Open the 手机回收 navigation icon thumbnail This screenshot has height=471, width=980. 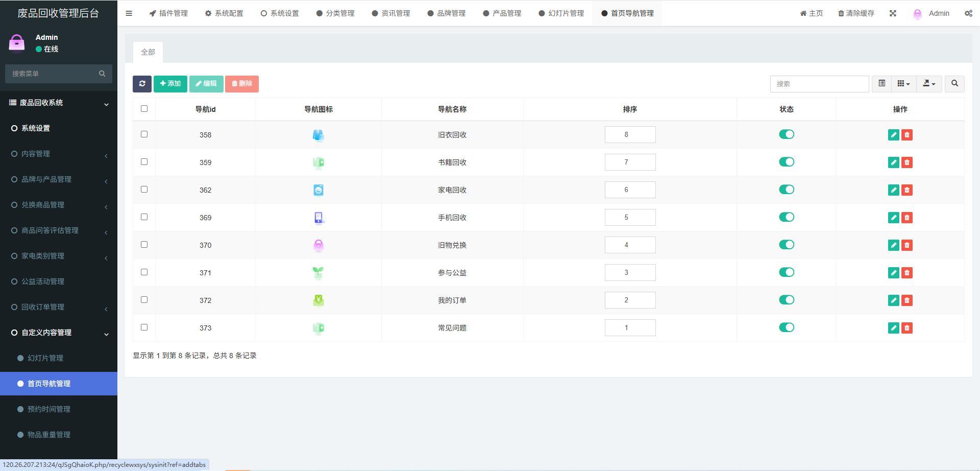click(318, 218)
